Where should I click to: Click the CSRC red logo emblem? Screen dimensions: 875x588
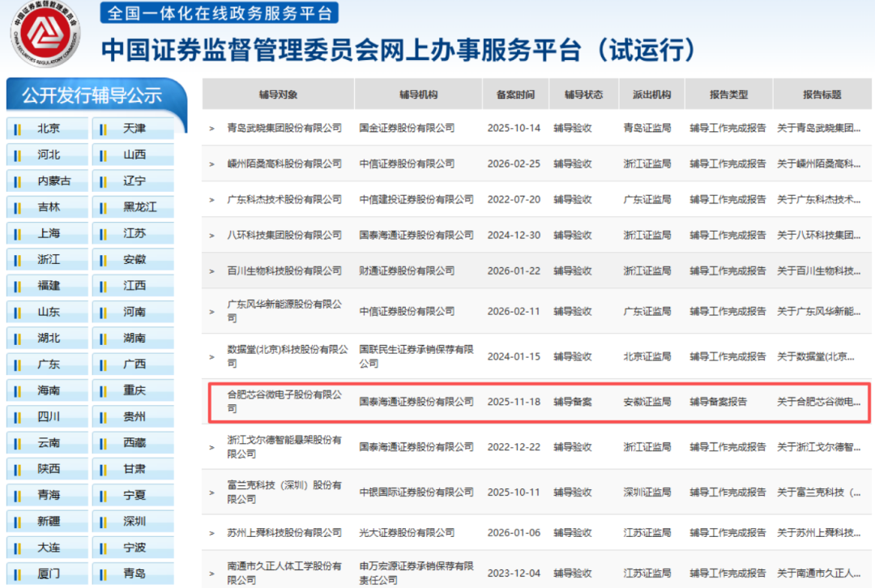[45, 33]
